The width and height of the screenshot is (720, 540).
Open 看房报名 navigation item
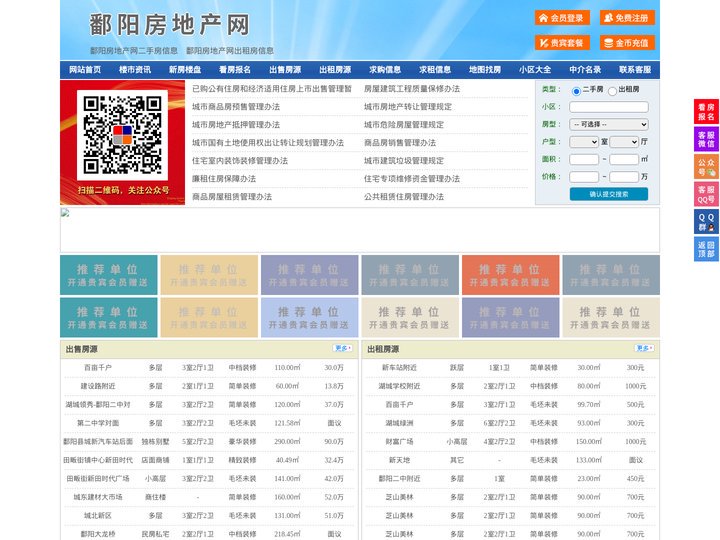click(235, 70)
